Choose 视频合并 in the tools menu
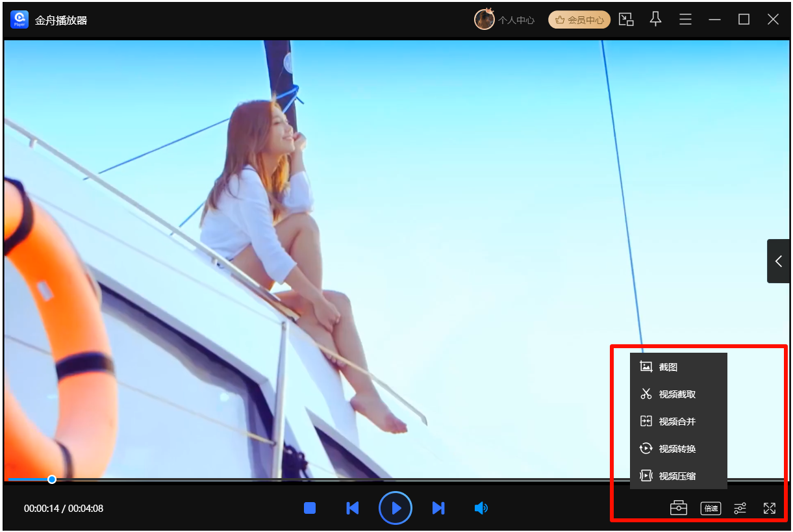The image size is (793, 532). (677, 422)
